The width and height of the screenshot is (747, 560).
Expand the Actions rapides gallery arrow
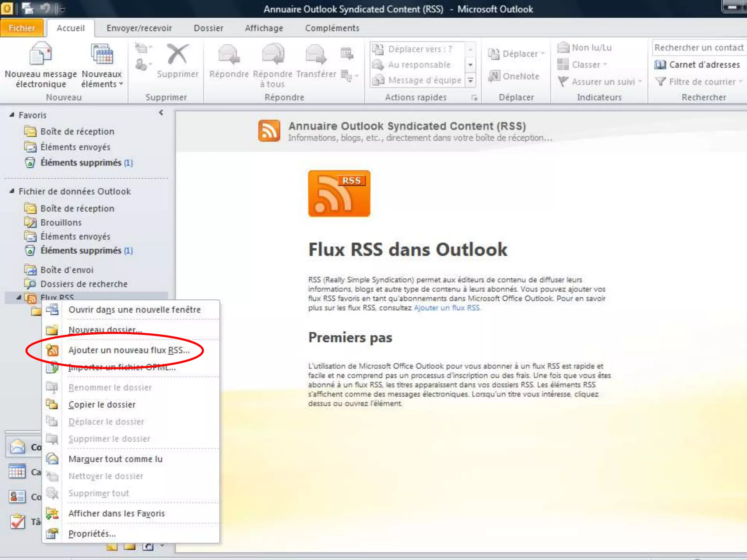click(471, 81)
